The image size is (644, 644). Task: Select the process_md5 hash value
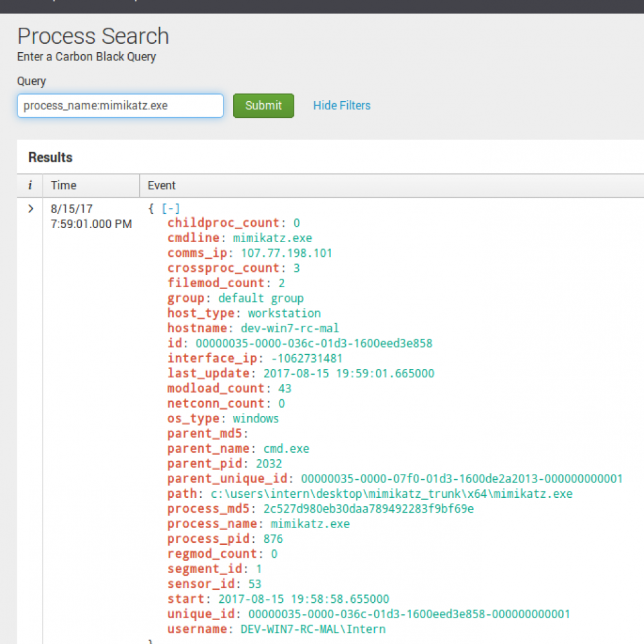tap(368, 509)
